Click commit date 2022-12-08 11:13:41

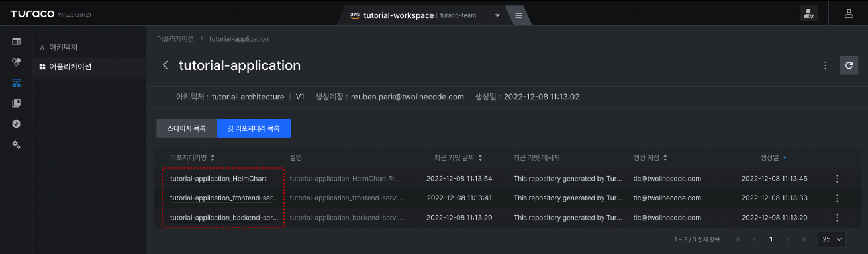click(x=459, y=198)
